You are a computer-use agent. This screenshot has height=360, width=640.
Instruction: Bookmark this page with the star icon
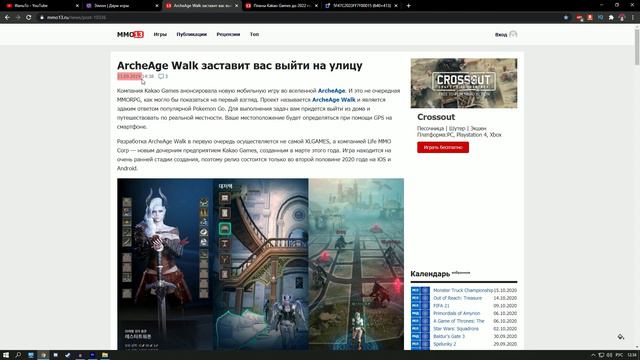[x=566, y=18]
